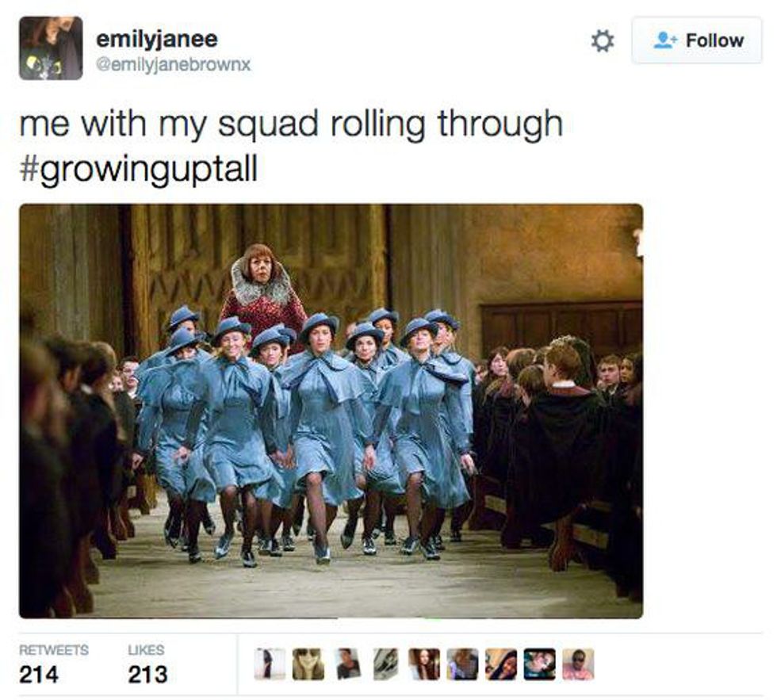Open the @emilyjanebrownx handle link
Viewport: 777px width, 700px height.
[174, 64]
